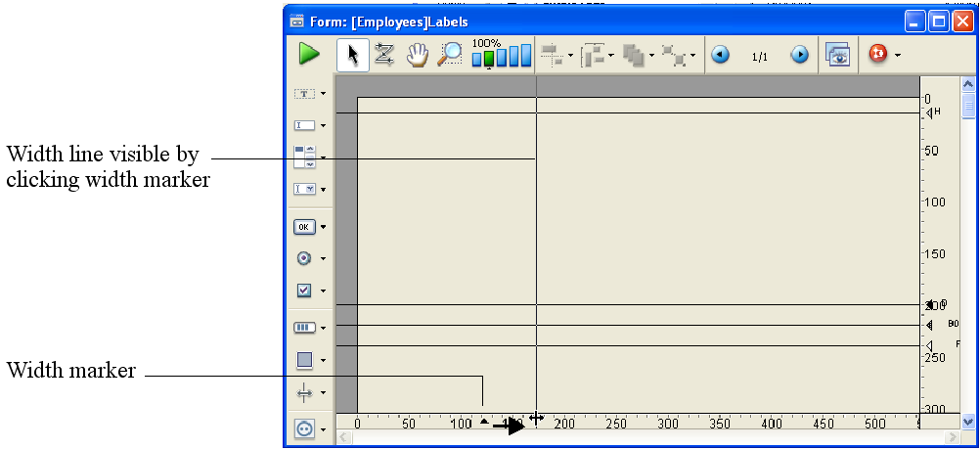Select the magnifying glass zoom tool

449,55
